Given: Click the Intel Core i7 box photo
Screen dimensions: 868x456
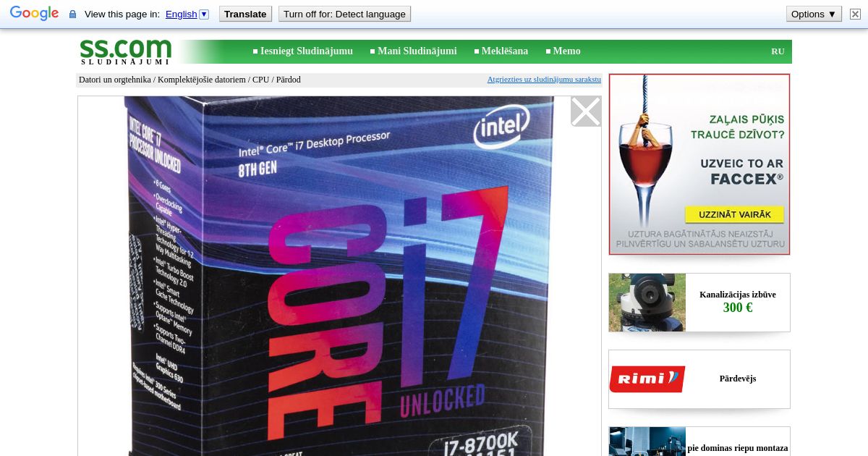Looking at the screenshot, I should (339, 276).
